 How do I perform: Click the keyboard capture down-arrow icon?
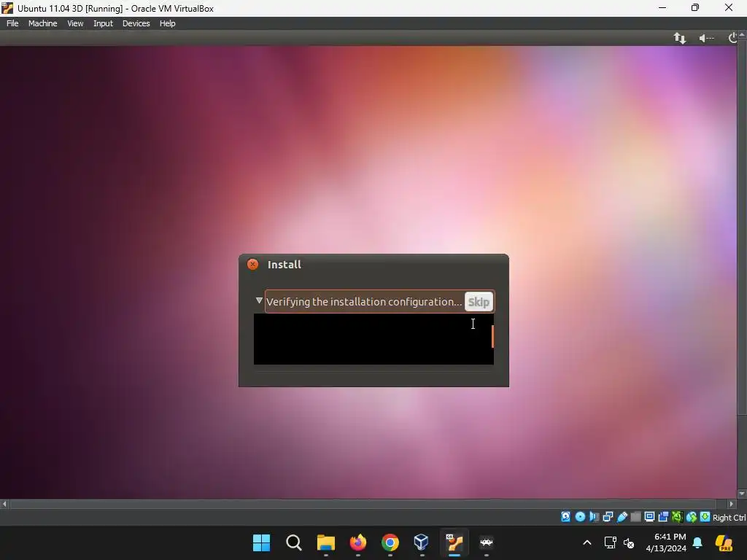[x=705, y=517]
